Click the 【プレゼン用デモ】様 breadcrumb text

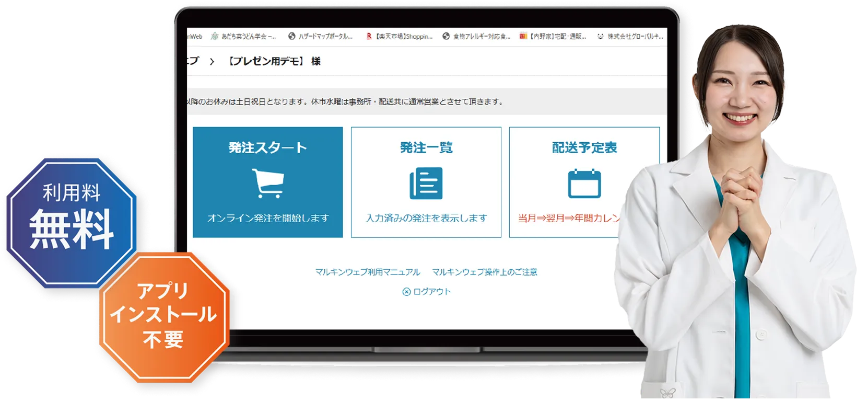[273, 61]
